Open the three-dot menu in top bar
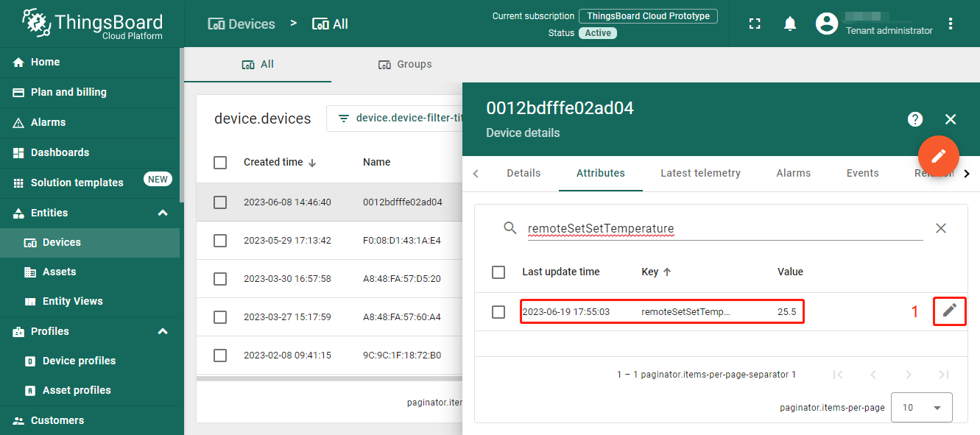Viewport: 980px width, 435px height. (x=951, y=24)
